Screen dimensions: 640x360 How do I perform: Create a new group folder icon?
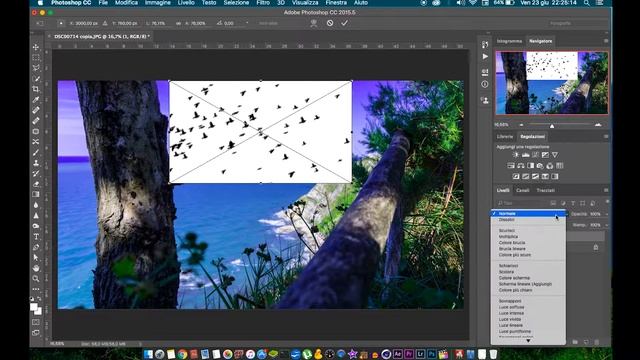point(575,342)
